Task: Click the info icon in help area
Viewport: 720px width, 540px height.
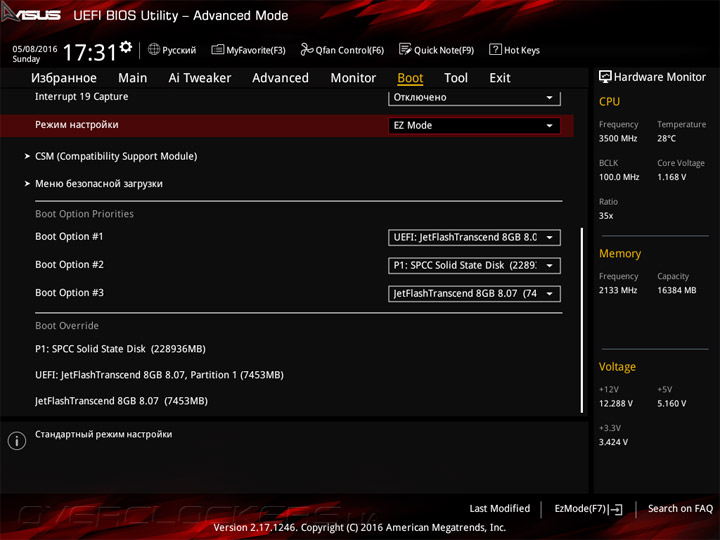Action: (x=17, y=441)
